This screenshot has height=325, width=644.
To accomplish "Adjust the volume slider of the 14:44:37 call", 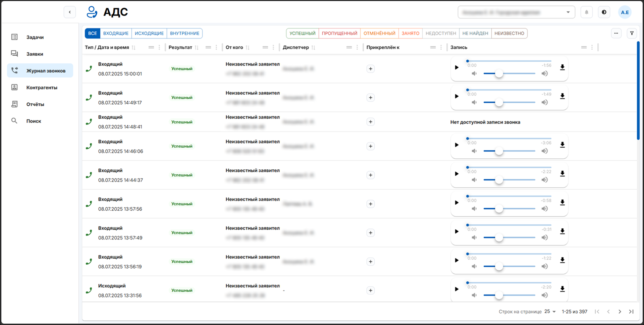I will 499,180.
